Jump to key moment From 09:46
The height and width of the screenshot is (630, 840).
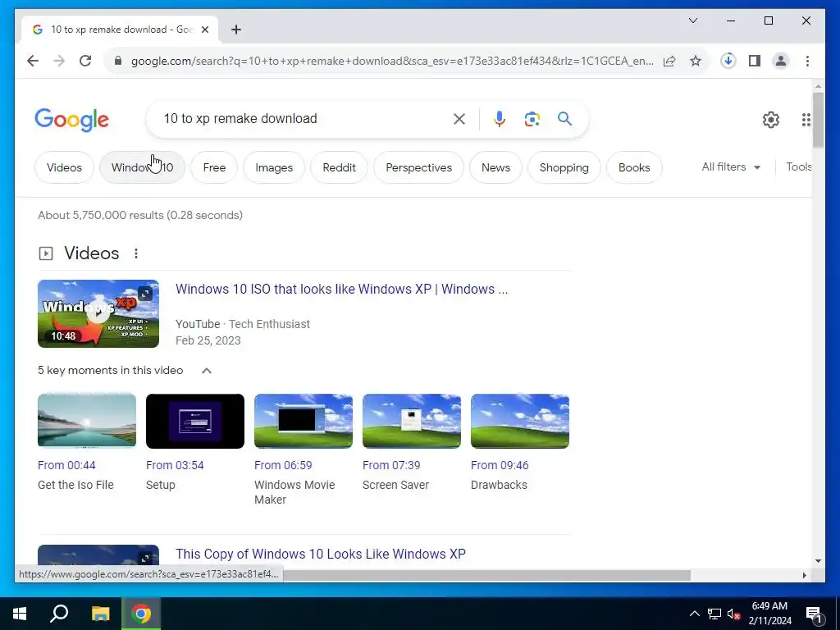pyautogui.click(x=500, y=466)
